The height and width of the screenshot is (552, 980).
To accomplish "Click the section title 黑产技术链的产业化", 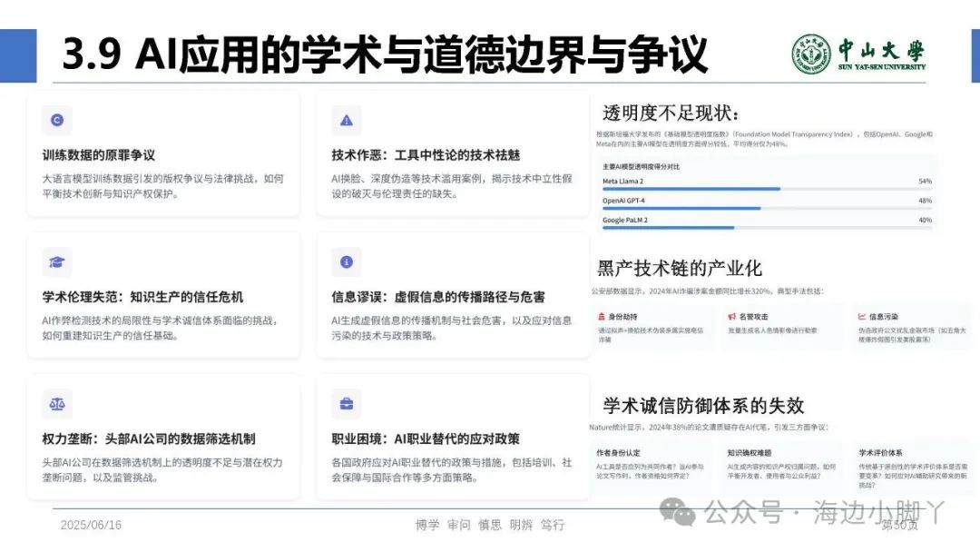I will pos(680,268).
